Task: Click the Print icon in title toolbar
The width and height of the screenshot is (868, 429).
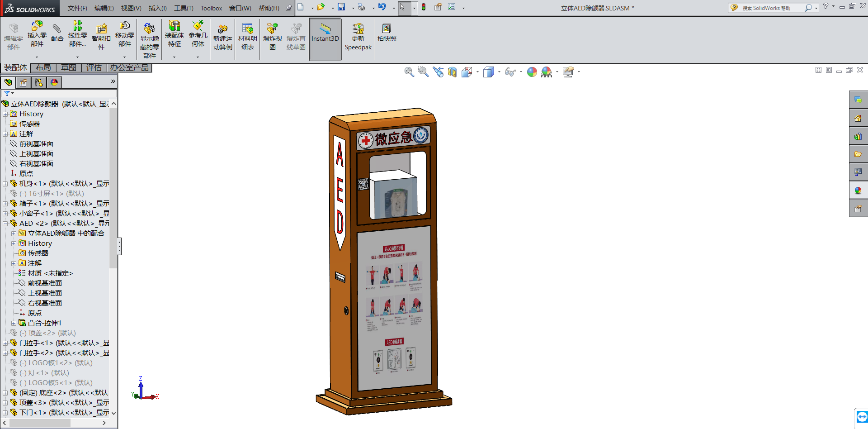Action: coord(361,7)
